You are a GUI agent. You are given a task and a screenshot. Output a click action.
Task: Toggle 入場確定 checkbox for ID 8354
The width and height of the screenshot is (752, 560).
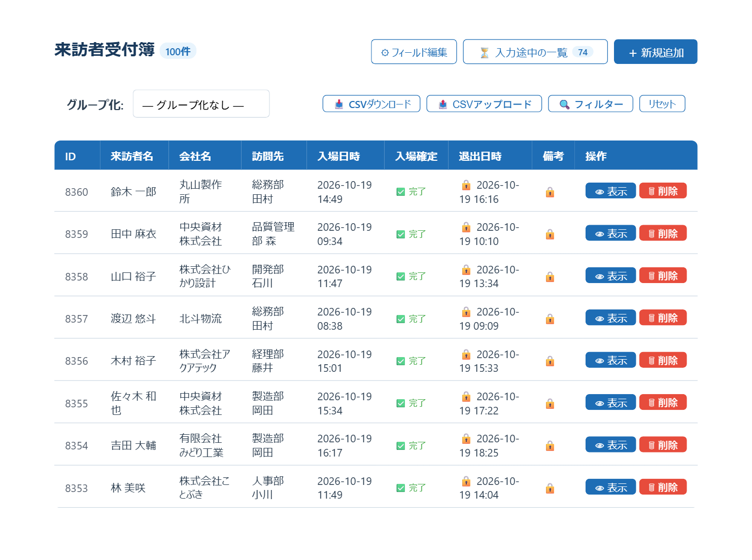tap(401, 446)
